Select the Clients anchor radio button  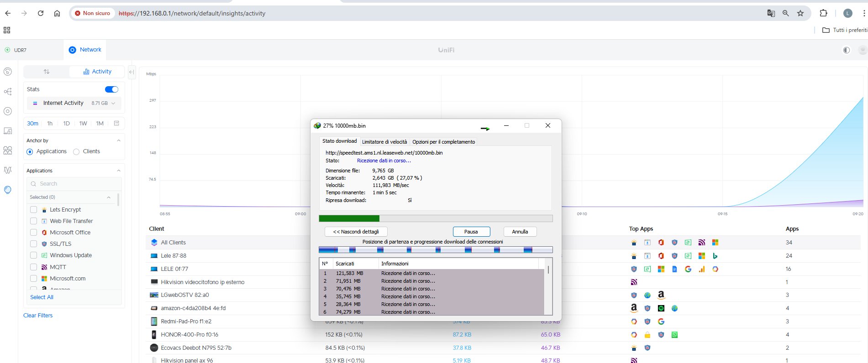pos(76,152)
